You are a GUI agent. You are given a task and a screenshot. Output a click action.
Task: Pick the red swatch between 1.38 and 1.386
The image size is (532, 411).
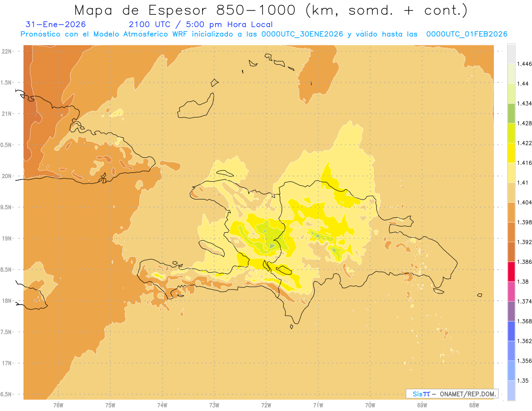pos(511,272)
